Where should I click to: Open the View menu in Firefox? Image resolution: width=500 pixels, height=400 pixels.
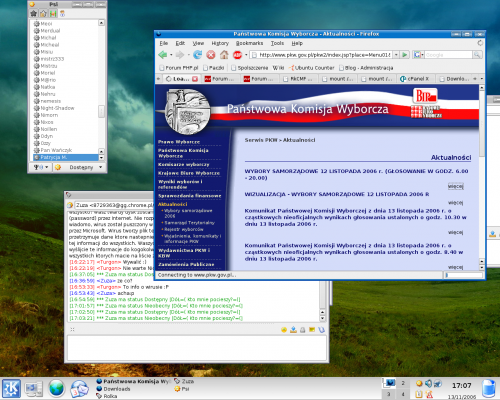(x=198, y=43)
